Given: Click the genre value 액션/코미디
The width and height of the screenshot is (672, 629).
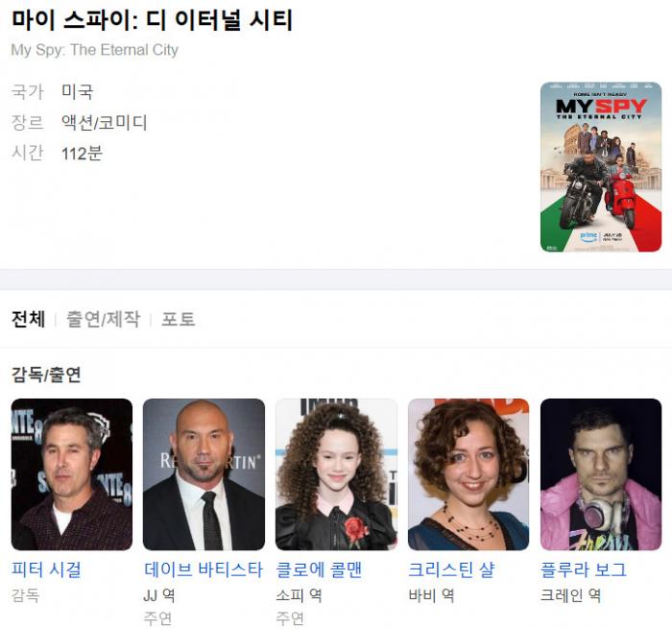Looking at the screenshot, I should (104, 123).
